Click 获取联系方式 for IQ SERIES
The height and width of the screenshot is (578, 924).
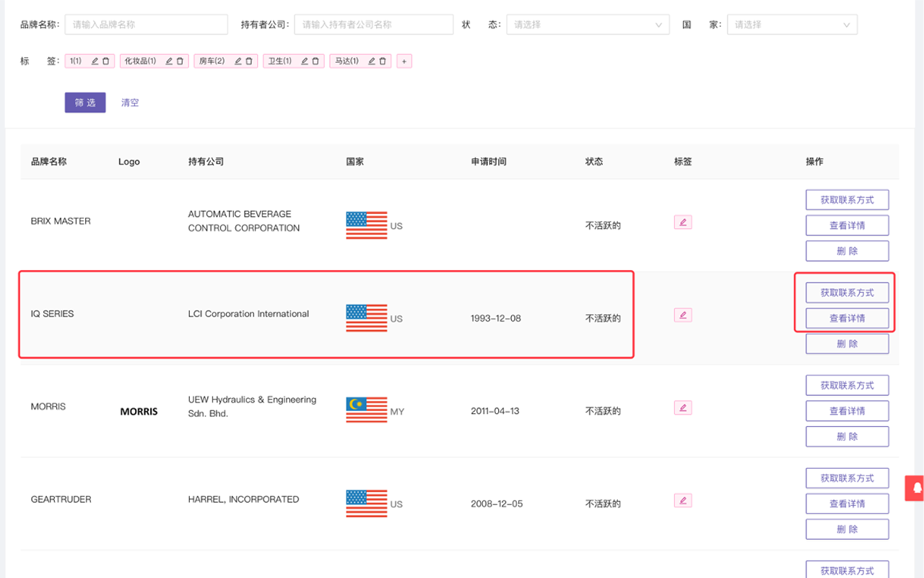click(x=847, y=293)
